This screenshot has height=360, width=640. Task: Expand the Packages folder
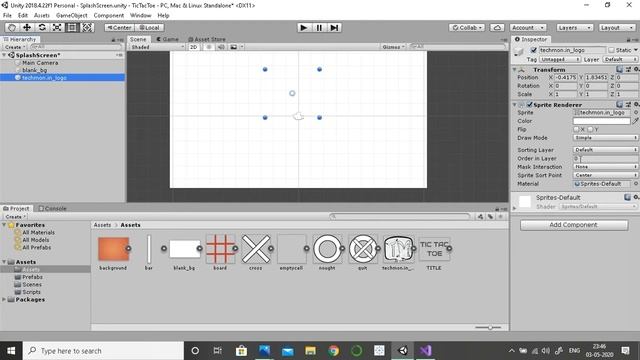point(4,300)
